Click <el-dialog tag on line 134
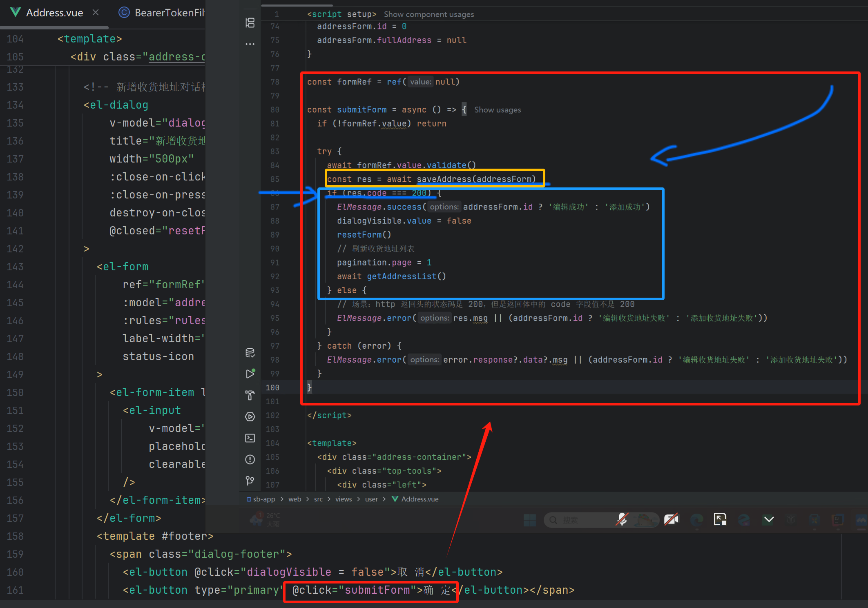 pyautogui.click(x=116, y=105)
